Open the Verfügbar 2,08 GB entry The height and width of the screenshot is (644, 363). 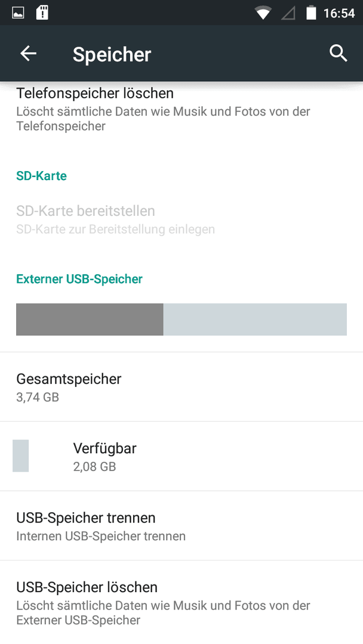181,456
